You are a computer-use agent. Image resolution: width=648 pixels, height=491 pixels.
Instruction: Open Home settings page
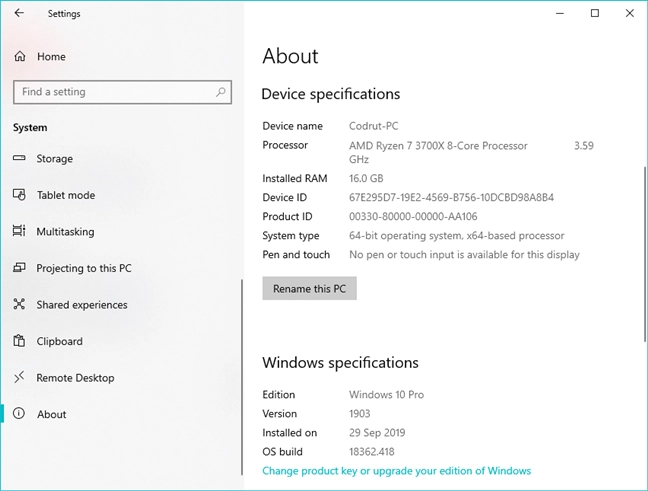pos(51,57)
